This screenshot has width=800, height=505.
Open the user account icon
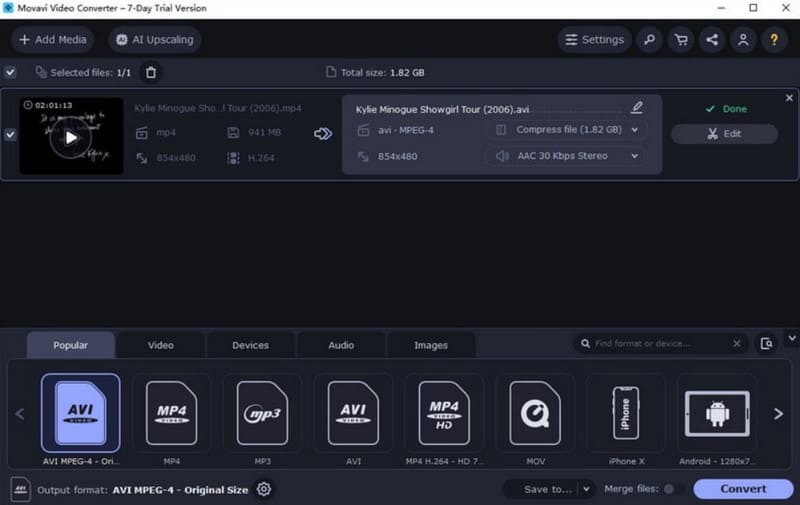[x=743, y=40]
